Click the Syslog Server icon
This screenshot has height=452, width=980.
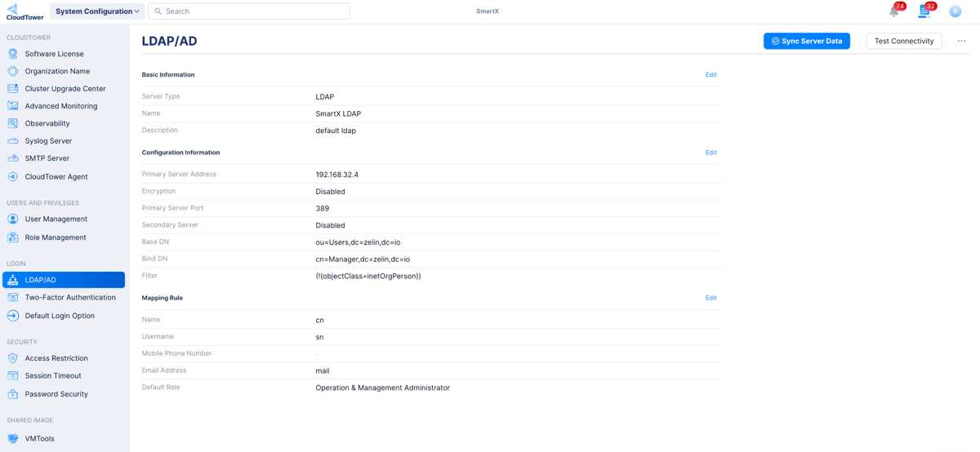[x=13, y=141]
